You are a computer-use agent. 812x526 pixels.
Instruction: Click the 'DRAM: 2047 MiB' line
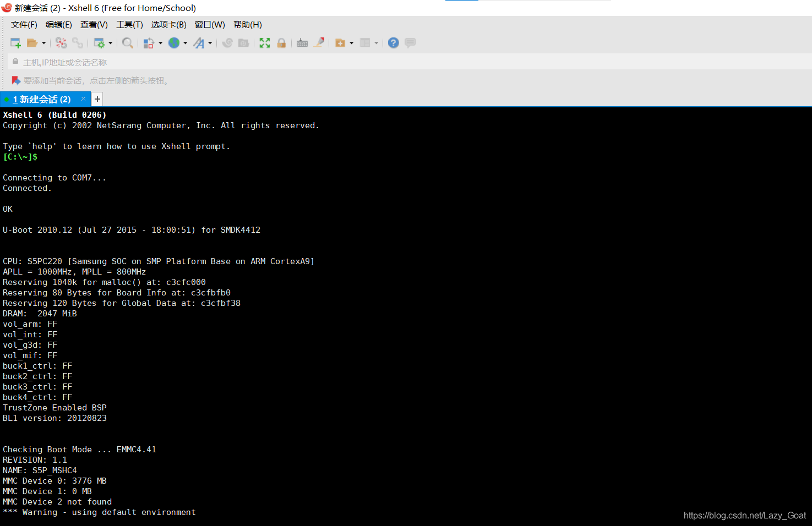click(x=40, y=314)
